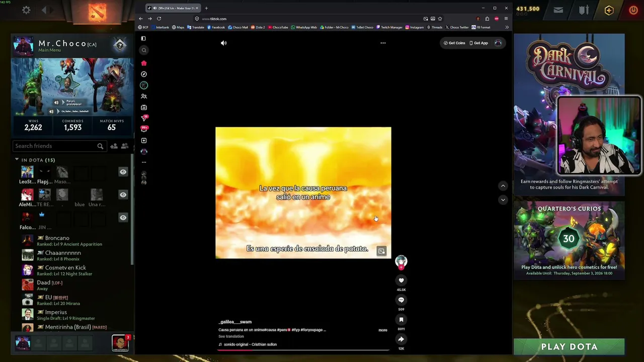Toggle picture-in-picture on the video
Image resolution: width=644 pixels, height=362 pixels.
[x=381, y=251]
